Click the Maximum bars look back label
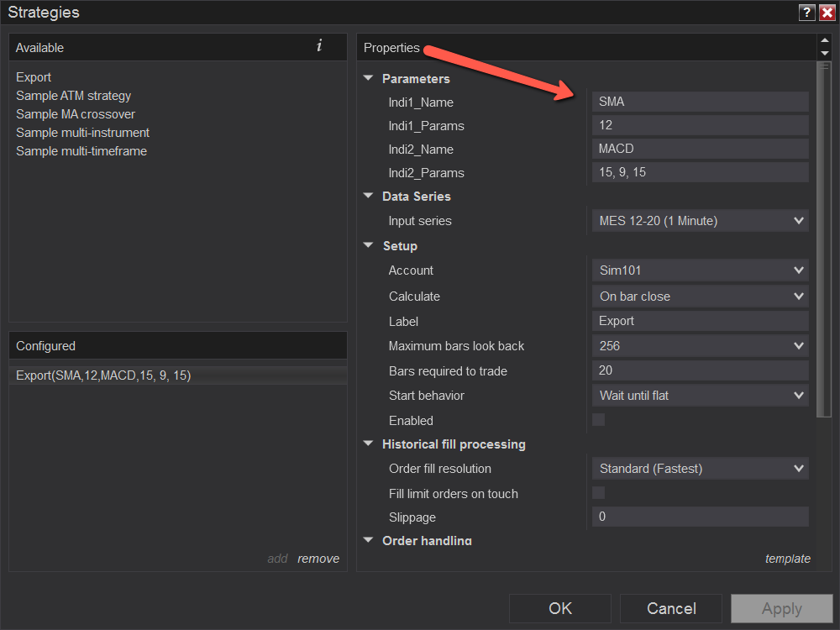 456,346
